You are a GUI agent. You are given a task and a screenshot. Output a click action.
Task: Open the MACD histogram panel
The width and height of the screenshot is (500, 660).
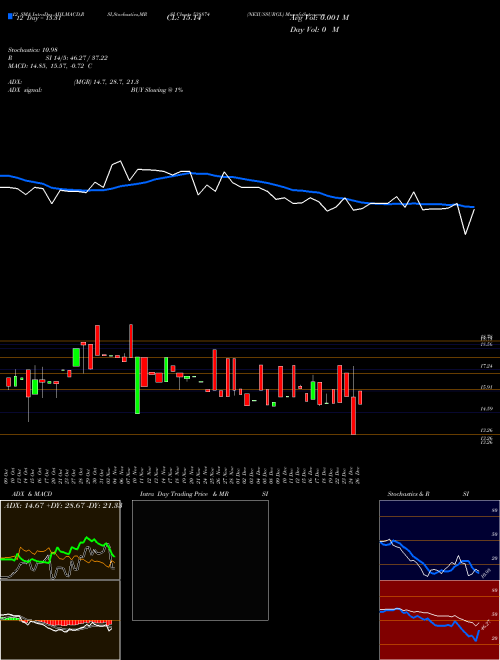pyautogui.click(x=60, y=620)
